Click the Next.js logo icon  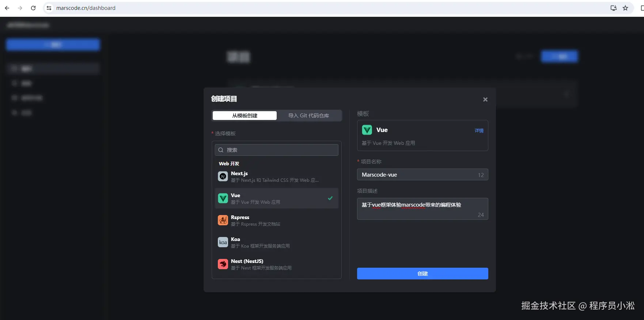(223, 176)
